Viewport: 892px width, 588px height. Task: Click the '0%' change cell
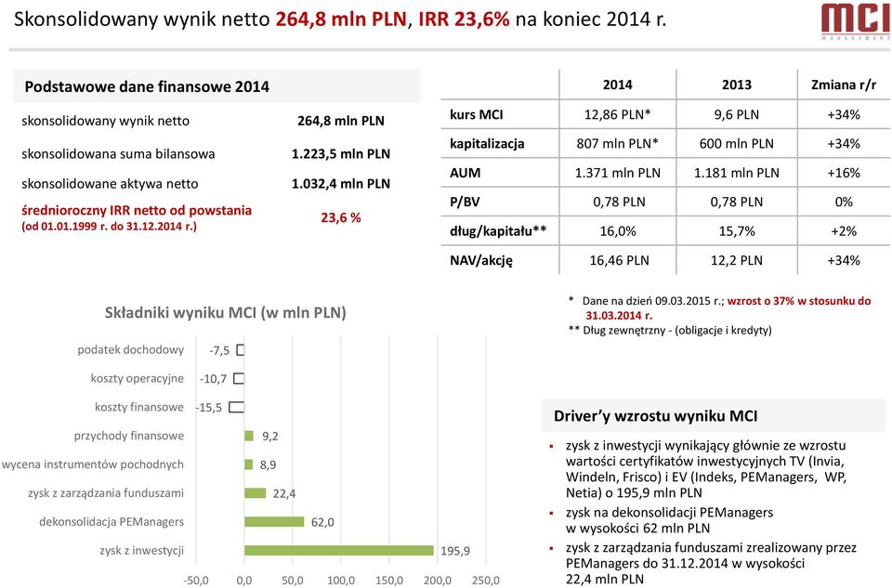pos(844,202)
